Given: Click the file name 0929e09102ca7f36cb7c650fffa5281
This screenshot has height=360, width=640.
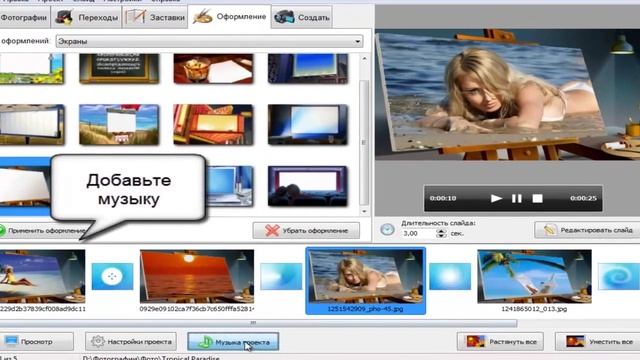Looking at the screenshot, I should pos(197,309).
